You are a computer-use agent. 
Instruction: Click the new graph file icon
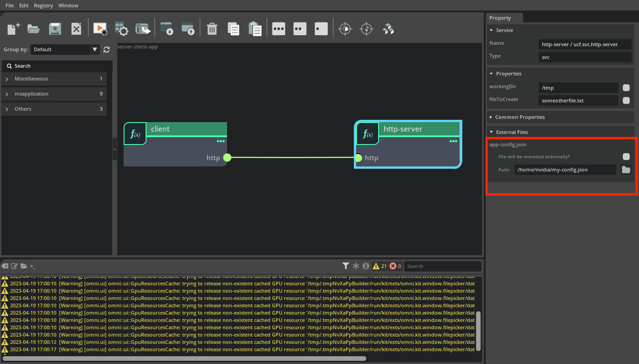13,29
